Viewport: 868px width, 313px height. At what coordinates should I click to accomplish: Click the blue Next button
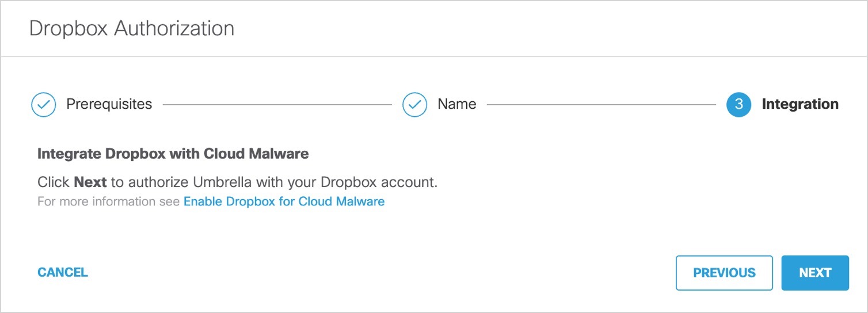[x=815, y=273]
